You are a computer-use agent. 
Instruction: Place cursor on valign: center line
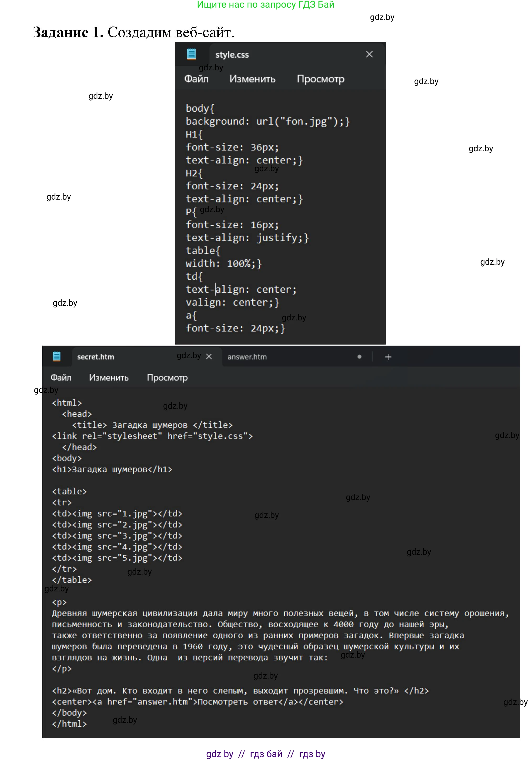232,302
